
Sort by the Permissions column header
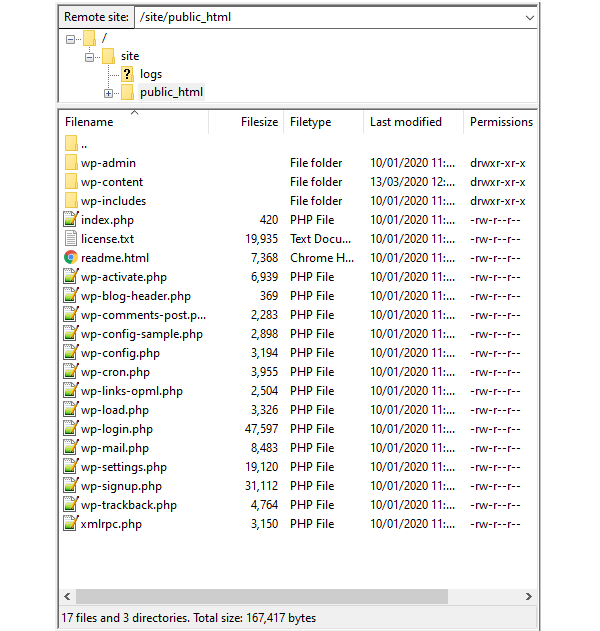(501, 122)
